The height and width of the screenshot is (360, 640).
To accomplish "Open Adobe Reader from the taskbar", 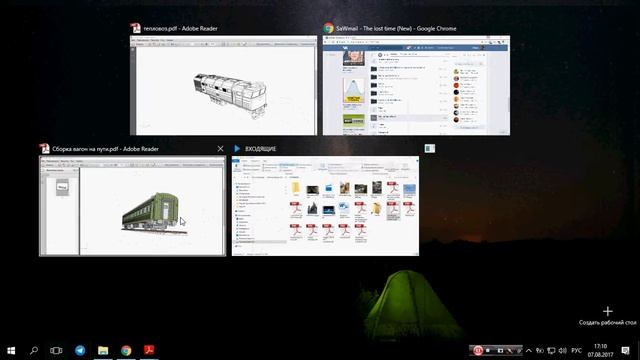I will pyautogui.click(x=149, y=350).
